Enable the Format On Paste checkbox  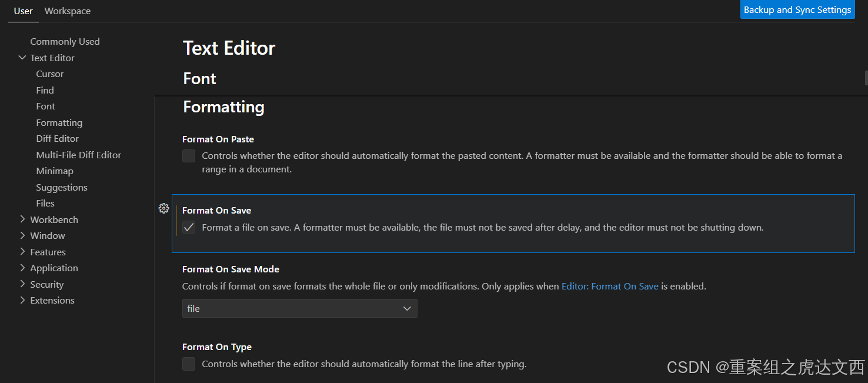(189, 156)
